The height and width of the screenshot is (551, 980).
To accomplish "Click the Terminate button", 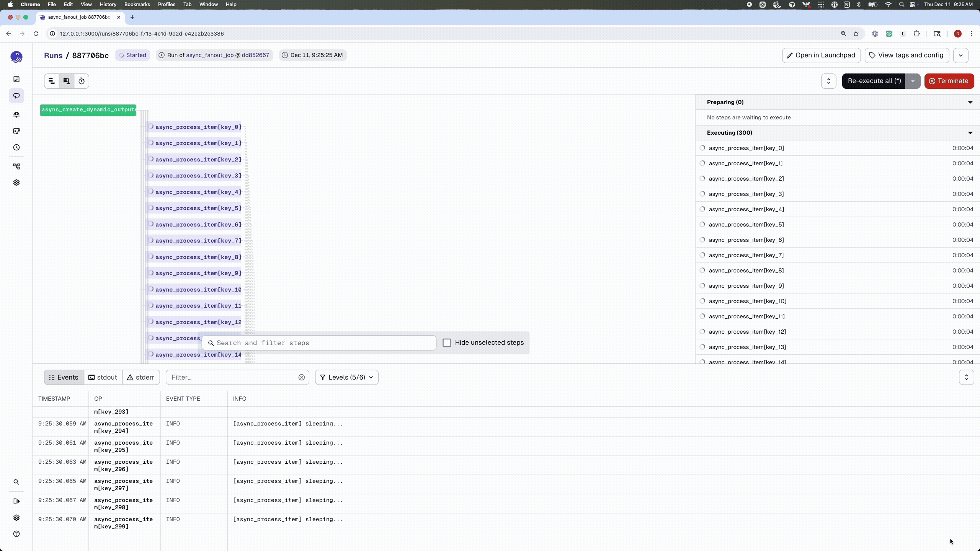I will click(949, 81).
